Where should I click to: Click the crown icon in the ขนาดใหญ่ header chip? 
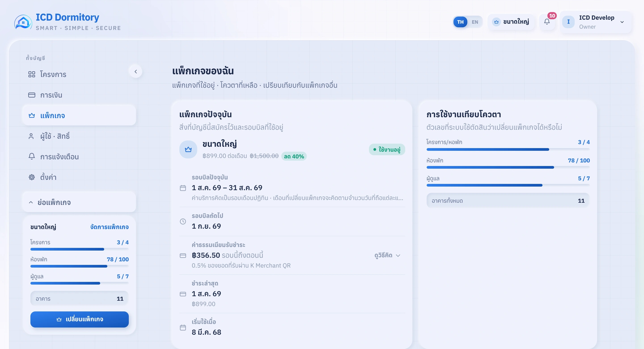pos(496,22)
